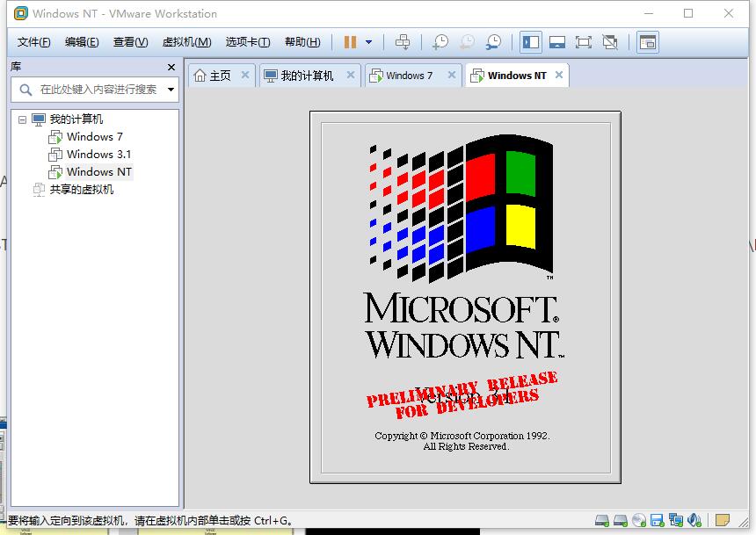Viewport: 756px width, 535px height.
Task: Close the 主页 tab
Action: coord(245,76)
